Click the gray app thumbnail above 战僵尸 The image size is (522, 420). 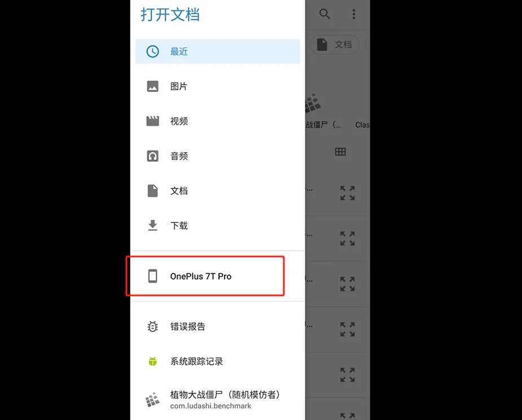click(313, 103)
